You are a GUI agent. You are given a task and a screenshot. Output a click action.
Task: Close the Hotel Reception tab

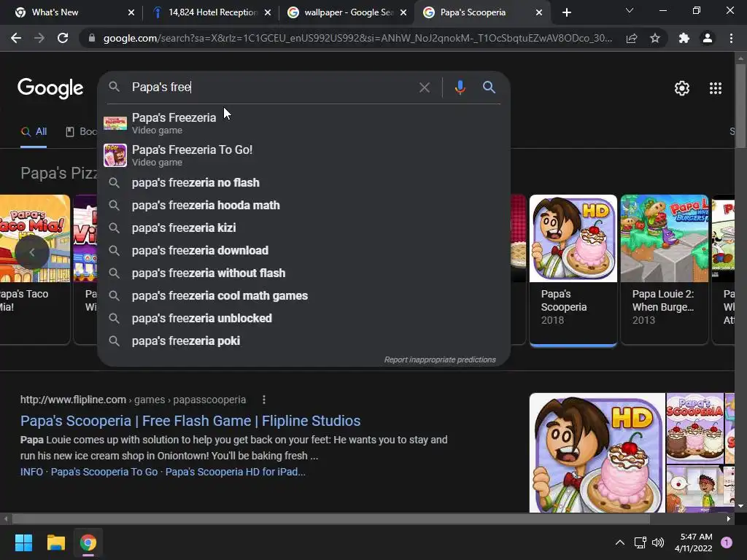[x=268, y=12]
